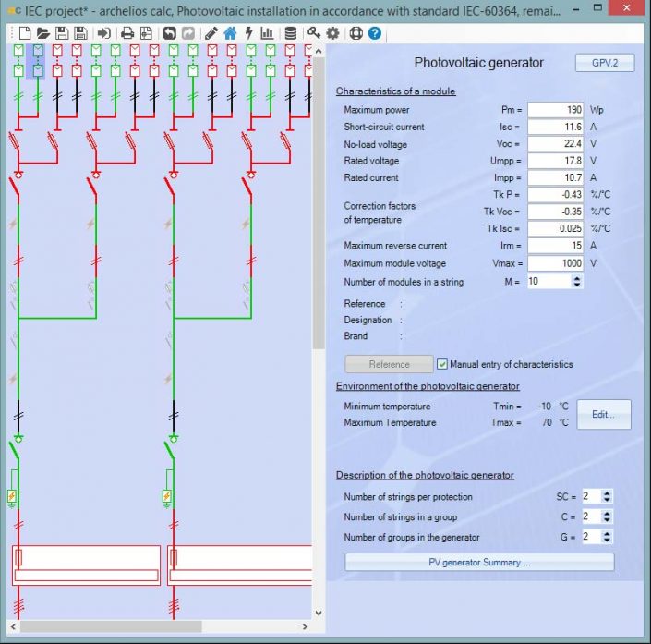Viewport: 651px width, 644px height.
Task: Open a project with the folder icon
Action: (42, 33)
